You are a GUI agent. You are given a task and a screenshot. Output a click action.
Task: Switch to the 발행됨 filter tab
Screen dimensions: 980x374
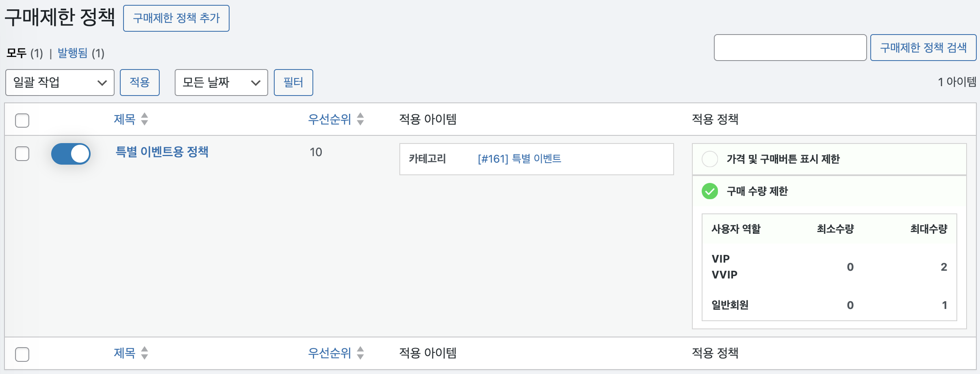(73, 53)
